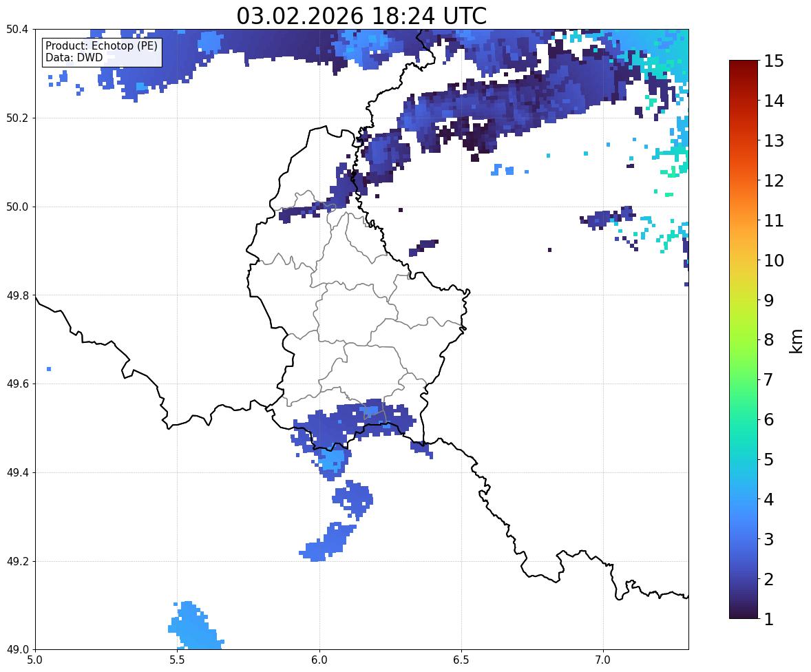Click the colorbar tick label '15'
Viewport: 811px width, 672px height.
point(773,61)
